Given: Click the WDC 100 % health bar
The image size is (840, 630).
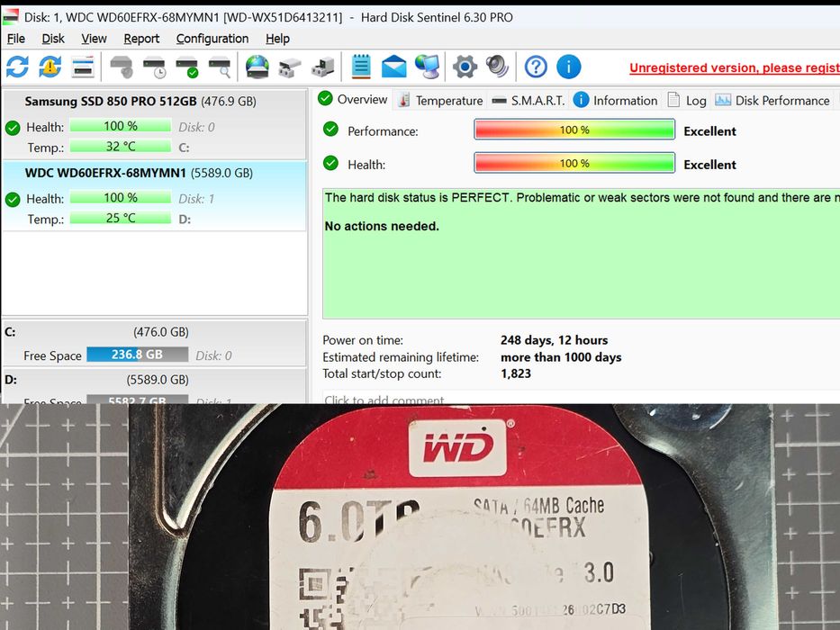Looking at the screenshot, I should (121, 198).
